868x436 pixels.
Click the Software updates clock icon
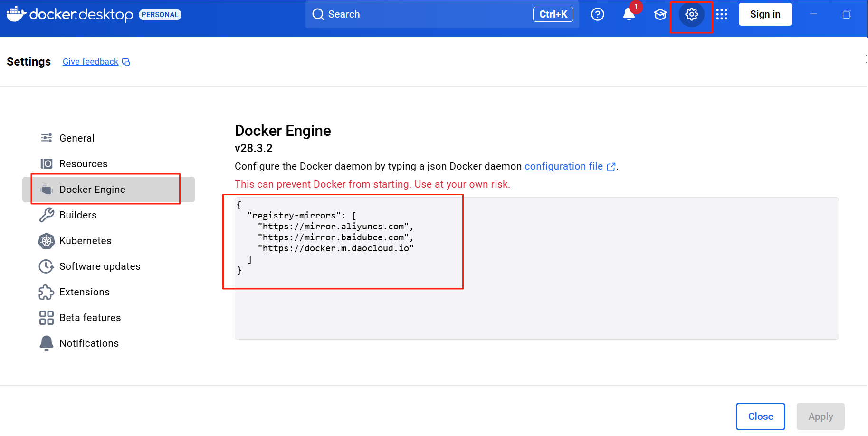tap(47, 266)
